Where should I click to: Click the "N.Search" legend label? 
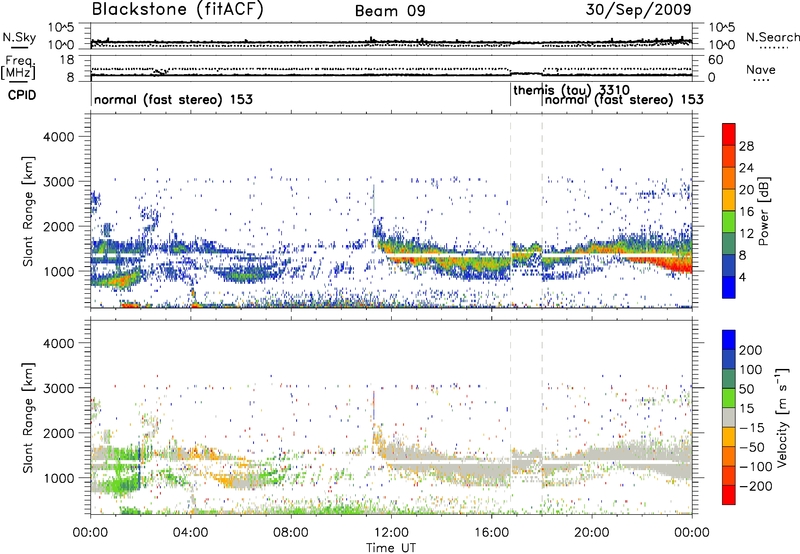772,37
